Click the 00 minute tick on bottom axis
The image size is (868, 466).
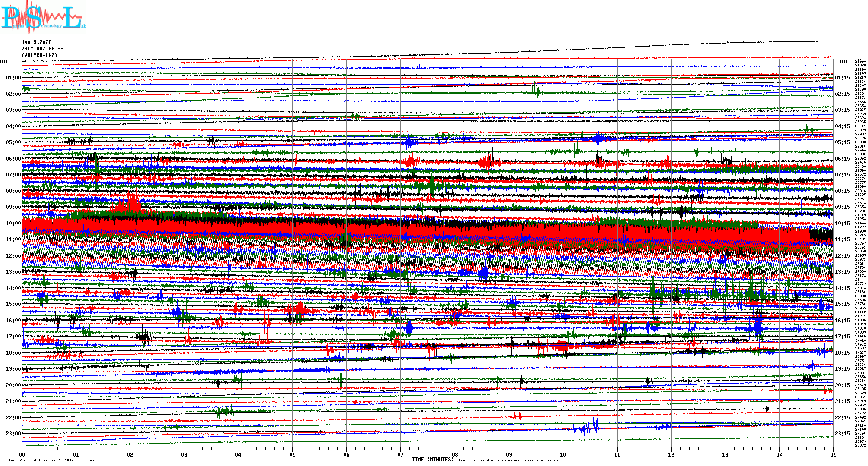point(22,454)
